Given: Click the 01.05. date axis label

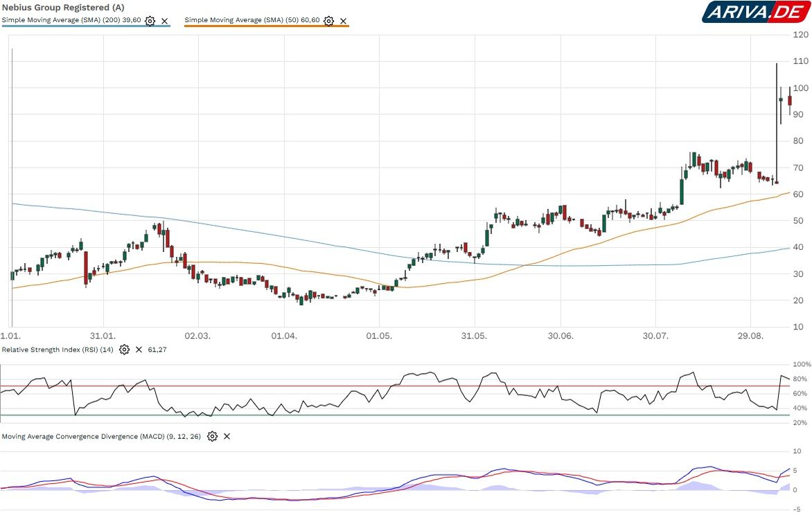Looking at the screenshot, I should click(x=379, y=336).
